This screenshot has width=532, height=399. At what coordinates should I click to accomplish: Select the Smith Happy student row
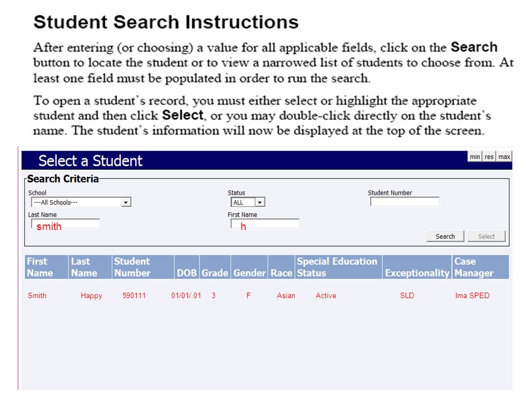point(267,296)
